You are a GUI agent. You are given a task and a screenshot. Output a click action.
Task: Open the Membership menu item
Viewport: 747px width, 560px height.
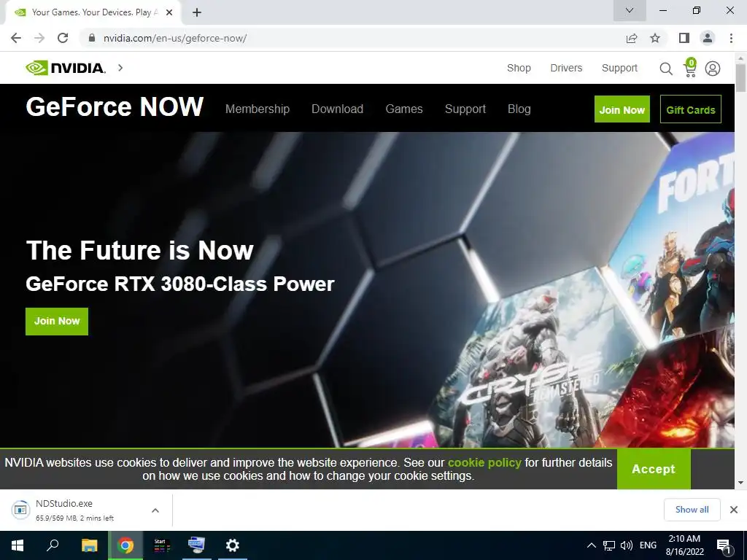[x=258, y=109]
